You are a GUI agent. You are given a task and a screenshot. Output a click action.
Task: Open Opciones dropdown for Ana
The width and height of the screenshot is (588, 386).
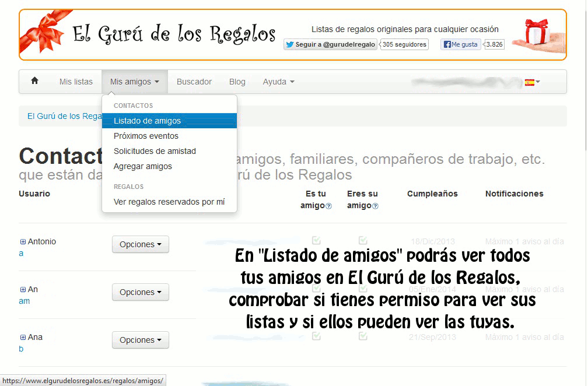[x=140, y=340]
